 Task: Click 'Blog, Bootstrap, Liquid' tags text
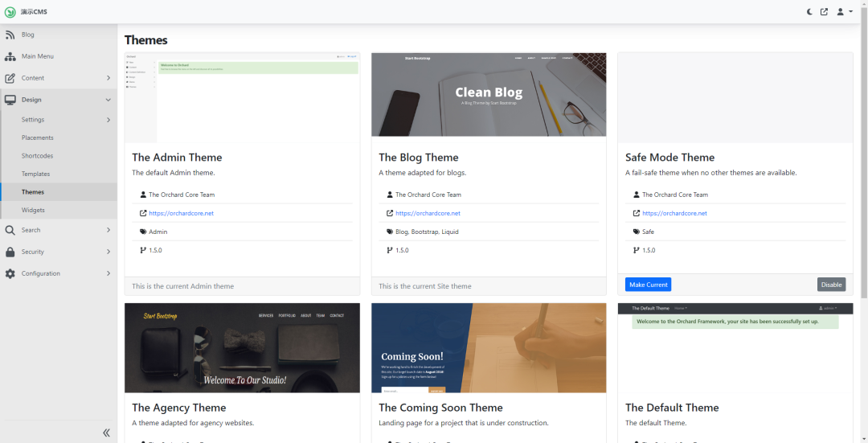427,232
